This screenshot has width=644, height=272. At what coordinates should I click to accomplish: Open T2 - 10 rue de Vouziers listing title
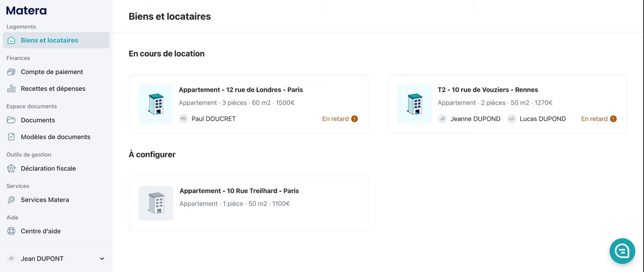coord(487,90)
